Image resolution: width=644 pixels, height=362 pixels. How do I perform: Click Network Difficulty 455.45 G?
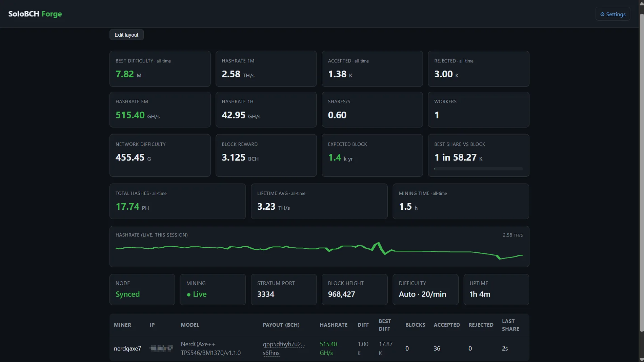[160, 155]
